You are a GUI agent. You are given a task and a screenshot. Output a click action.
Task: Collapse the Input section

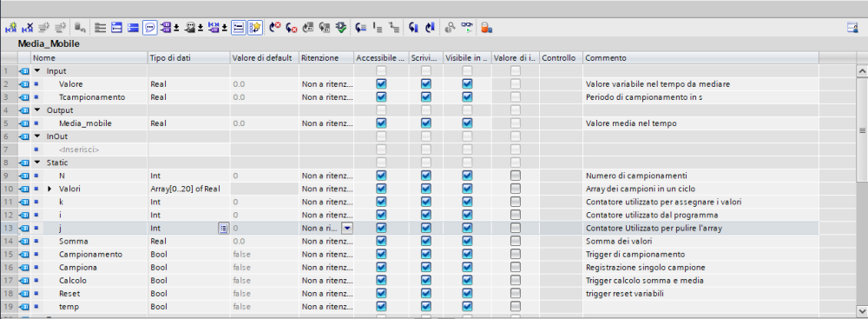(37, 71)
